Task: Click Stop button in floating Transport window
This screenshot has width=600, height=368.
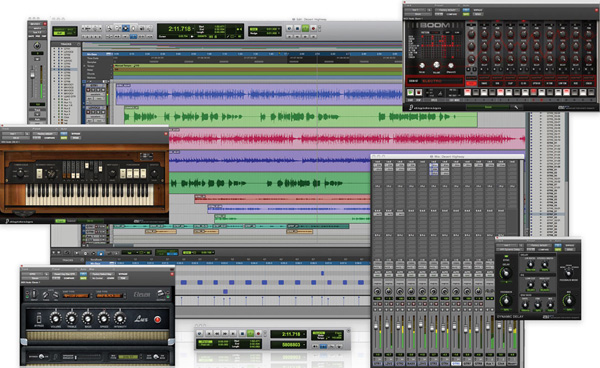Action: (x=242, y=334)
